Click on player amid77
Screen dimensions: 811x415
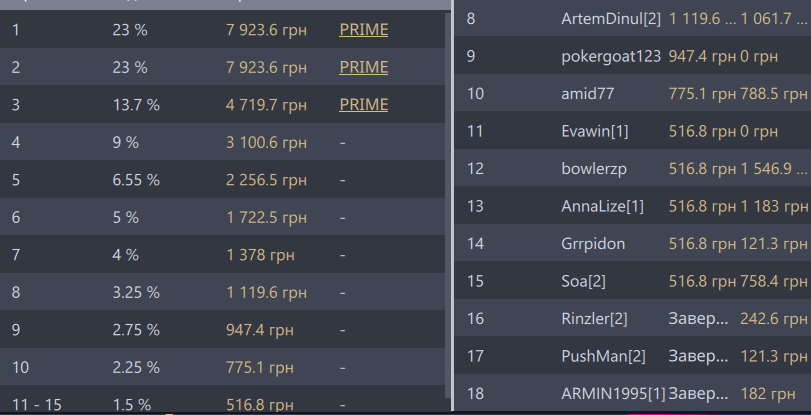(x=588, y=94)
